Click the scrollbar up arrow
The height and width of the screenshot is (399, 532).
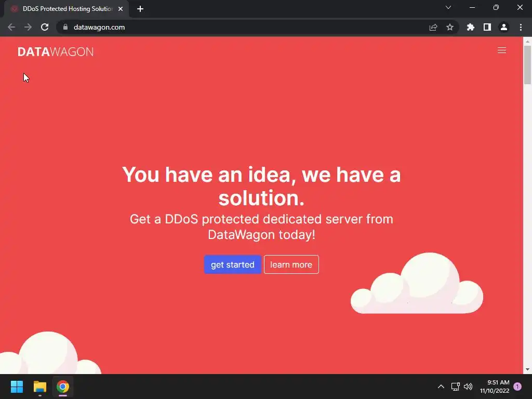pyautogui.click(x=527, y=41)
